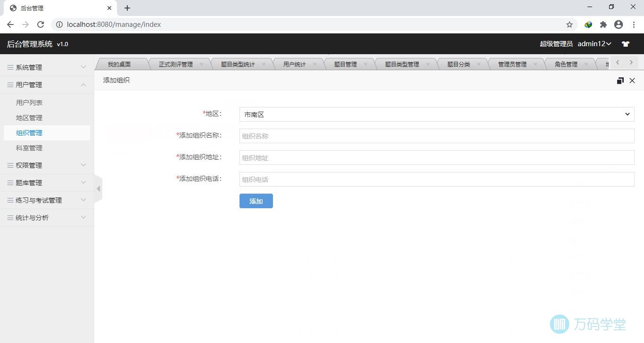Close the 添加组织 dialog
644x343 pixels.
tap(632, 81)
